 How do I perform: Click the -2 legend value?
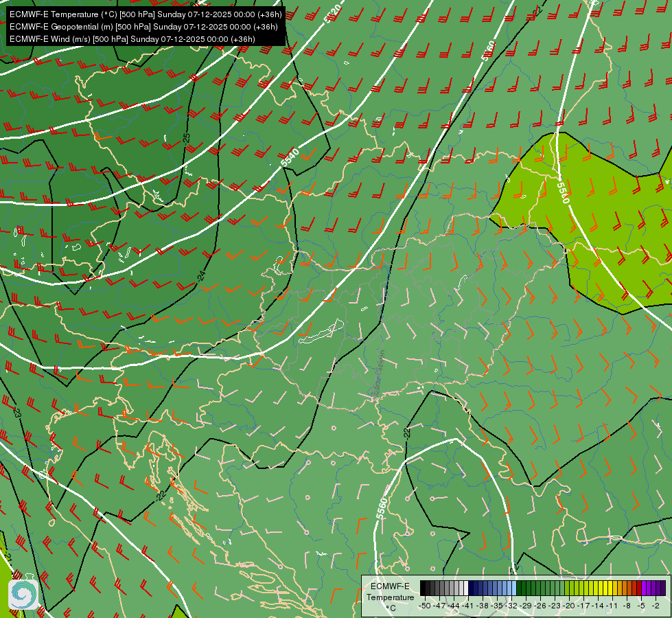click(656, 606)
